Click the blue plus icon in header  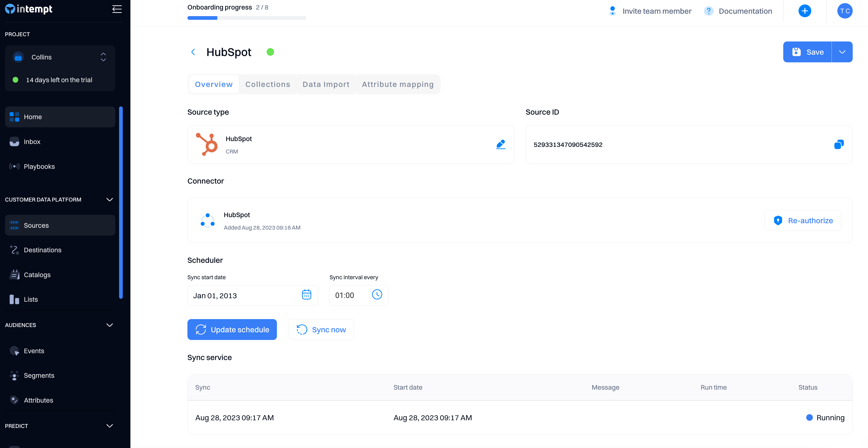[805, 11]
